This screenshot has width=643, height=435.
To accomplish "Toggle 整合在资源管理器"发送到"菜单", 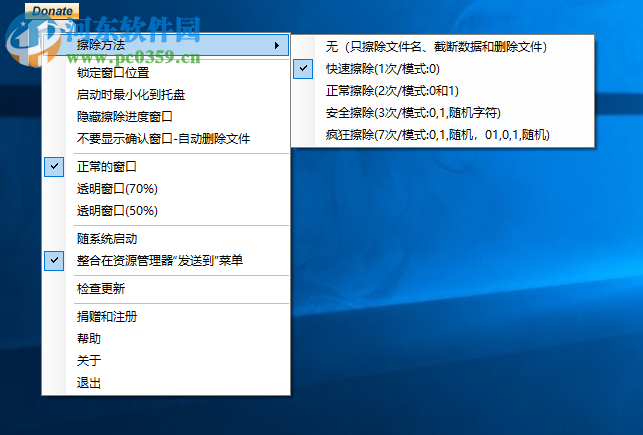I will [x=166, y=261].
